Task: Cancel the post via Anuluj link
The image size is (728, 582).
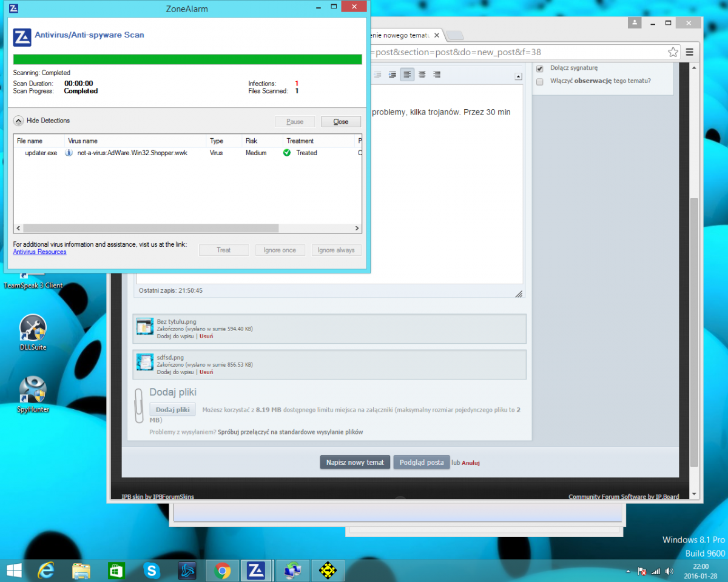Action: pos(471,463)
